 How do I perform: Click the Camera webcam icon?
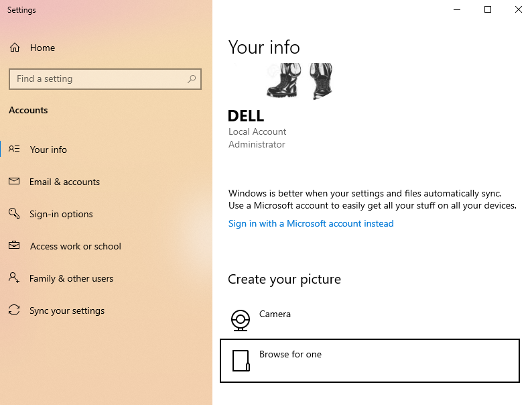[241, 320]
